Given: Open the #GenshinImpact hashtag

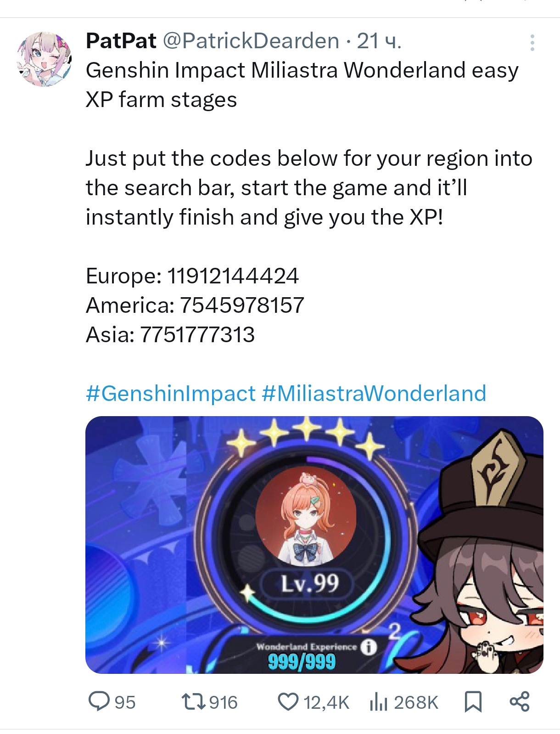Looking at the screenshot, I should (x=170, y=394).
